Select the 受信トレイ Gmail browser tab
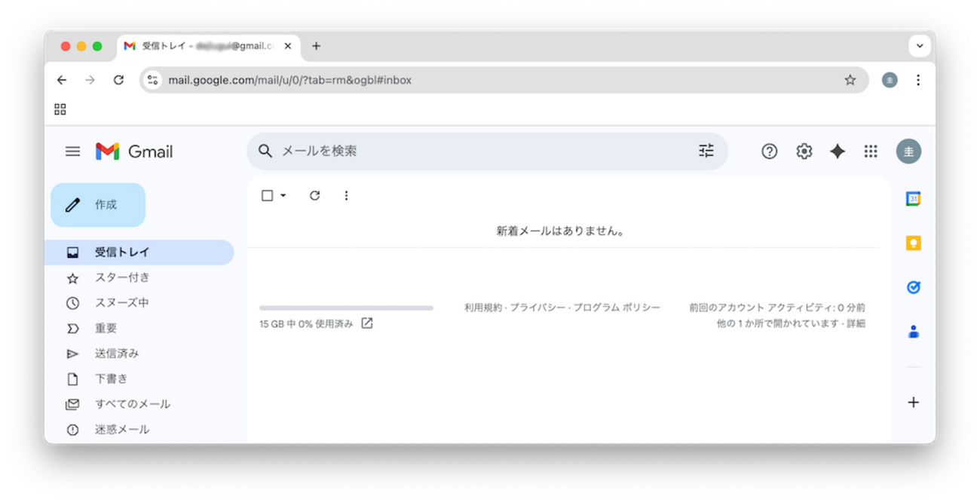This screenshot has width=980, height=502. (209, 46)
